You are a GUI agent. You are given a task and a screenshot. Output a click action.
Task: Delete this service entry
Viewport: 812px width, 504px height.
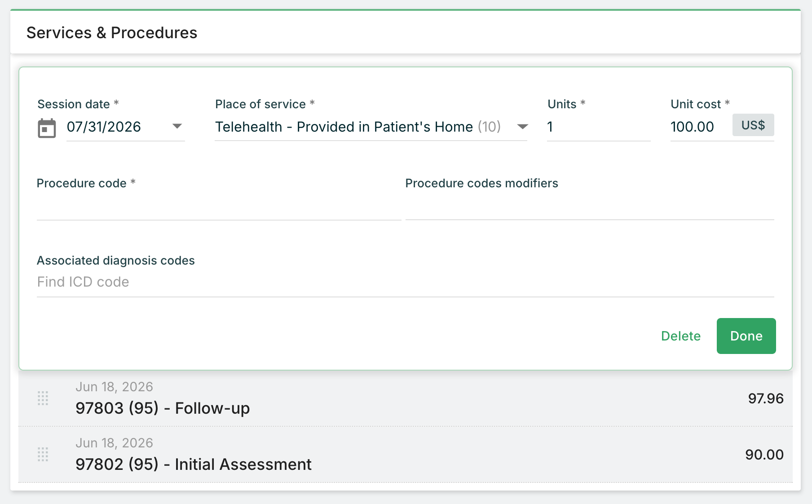click(681, 336)
